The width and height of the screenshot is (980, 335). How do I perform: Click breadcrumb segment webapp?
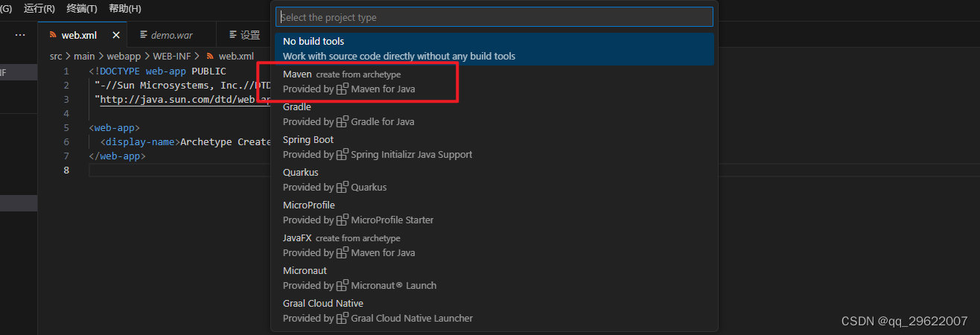point(124,56)
